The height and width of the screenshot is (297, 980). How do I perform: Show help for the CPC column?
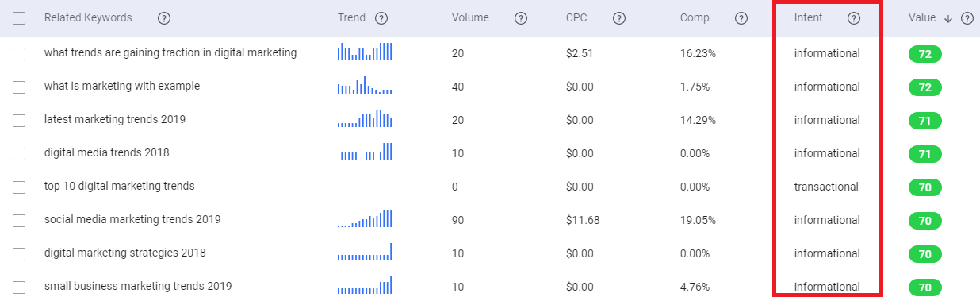coord(619,18)
